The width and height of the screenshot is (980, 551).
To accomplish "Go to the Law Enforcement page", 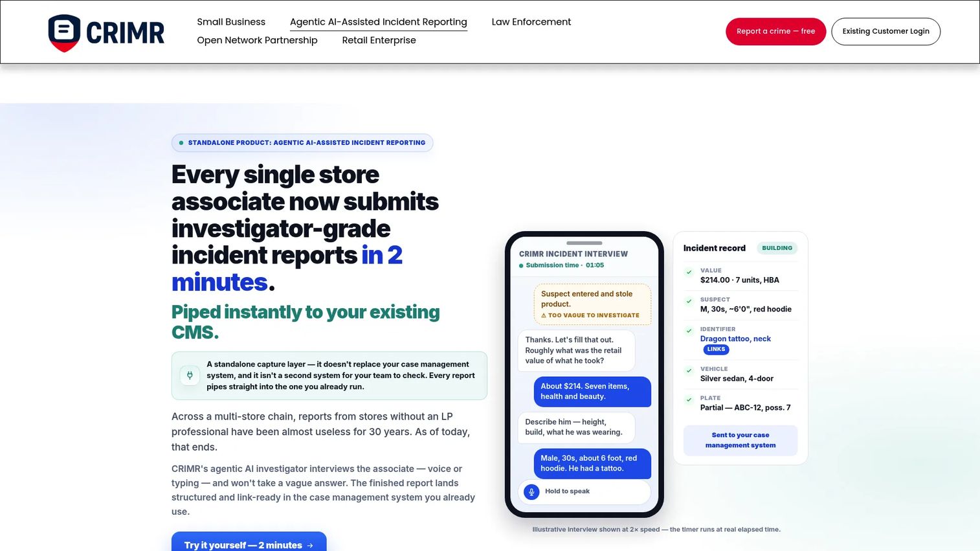I will click(531, 22).
